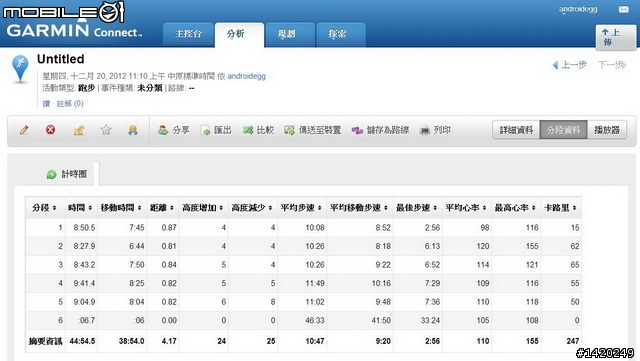Click the 摘要資訊 summary row label

pos(45,341)
